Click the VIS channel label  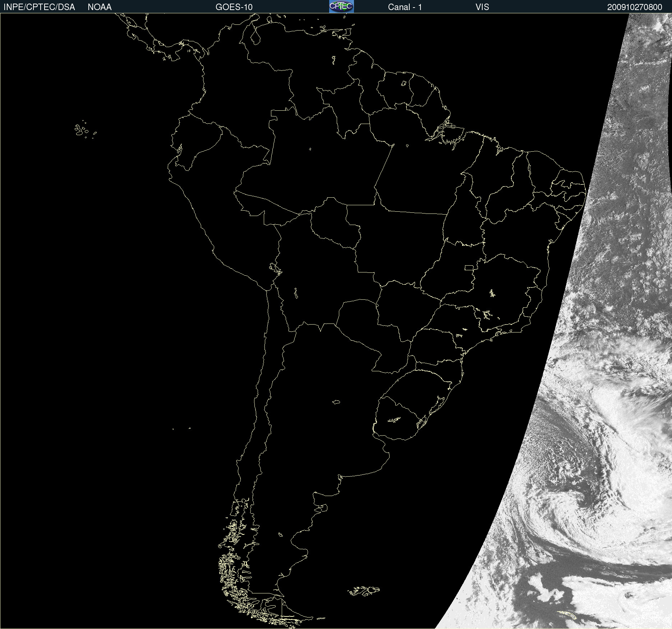pyautogui.click(x=482, y=7)
